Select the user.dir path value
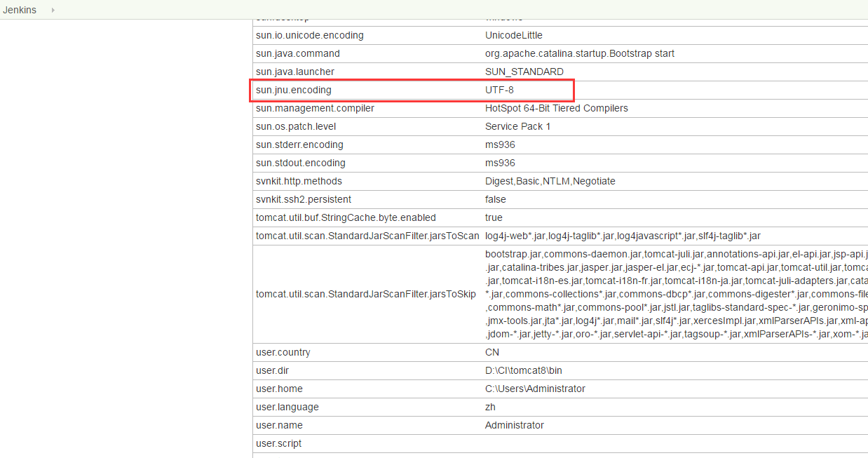 click(x=524, y=370)
